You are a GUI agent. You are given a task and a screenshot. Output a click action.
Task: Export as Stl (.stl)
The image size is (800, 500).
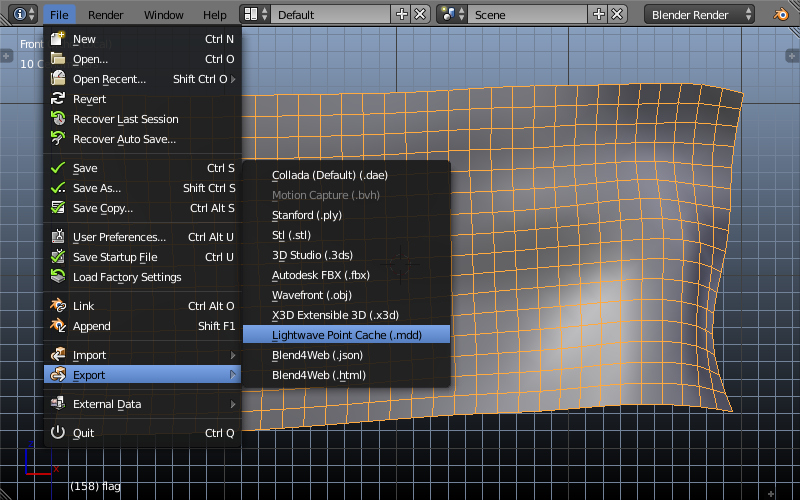(x=346, y=235)
